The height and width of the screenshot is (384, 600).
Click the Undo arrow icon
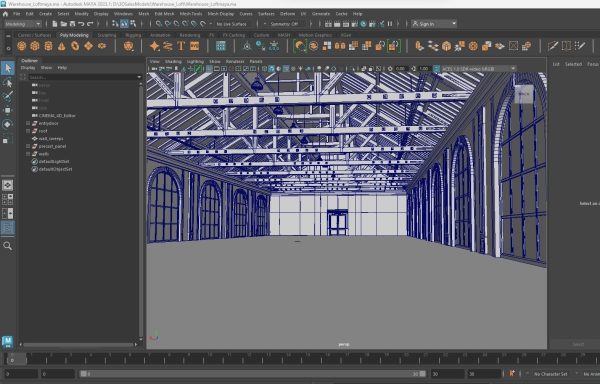click(x=81, y=24)
